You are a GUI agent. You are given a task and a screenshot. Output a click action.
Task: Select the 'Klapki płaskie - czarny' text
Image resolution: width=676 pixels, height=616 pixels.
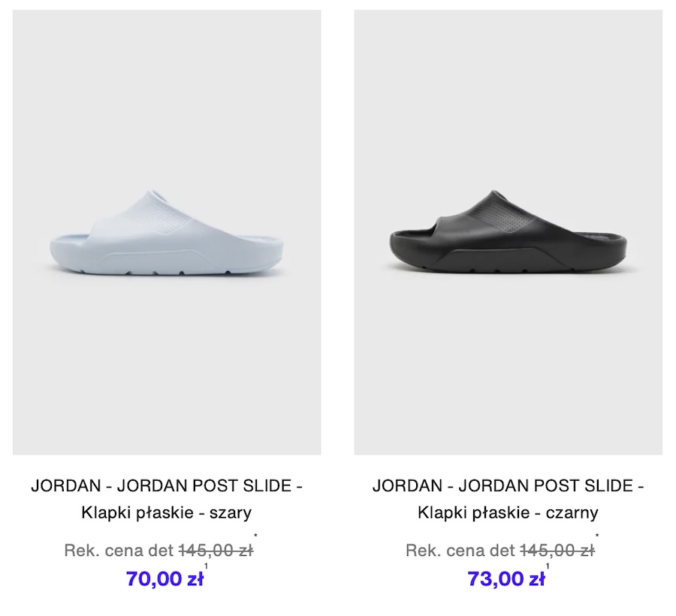508,512
